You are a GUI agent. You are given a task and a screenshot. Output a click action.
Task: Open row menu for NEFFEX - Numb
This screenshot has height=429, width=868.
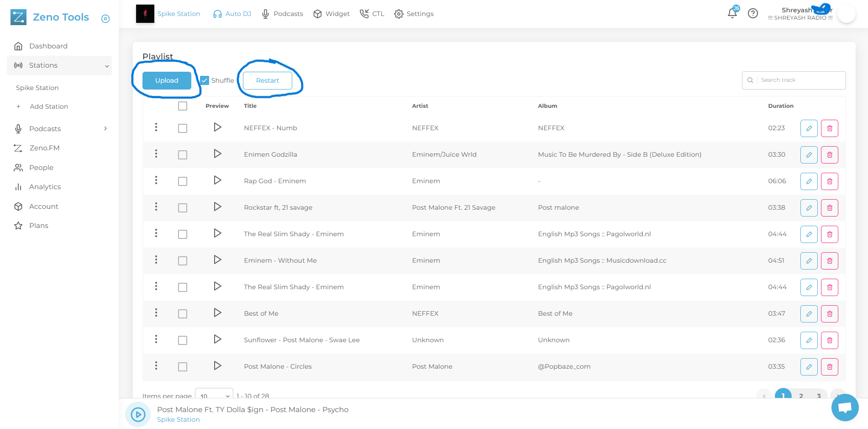click(x=156, y=127)
